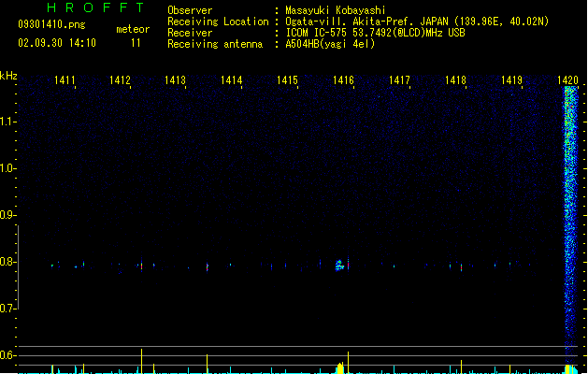Click the 1419 time axis marker
588x374 pixels.
click(512, 80)
